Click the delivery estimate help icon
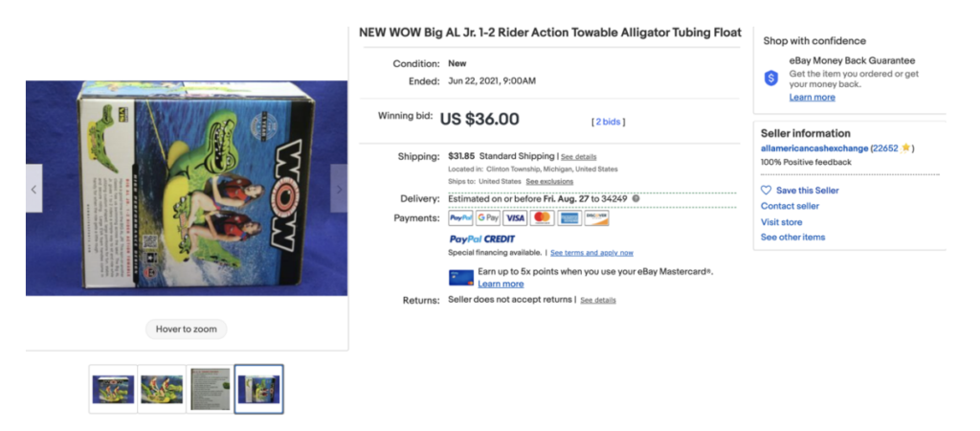 click(x=635, y=198)
